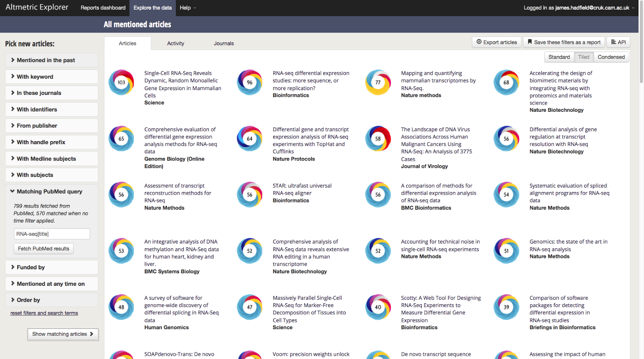Switch to the Activity tab
Viewport: 644px width, 359px height.
(x=175, y=43)
